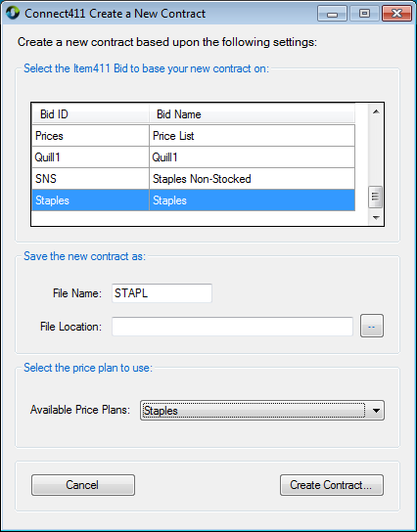The height and width of the screenshot is (532, 417).
Task: Select the SNS bid row
Action: [193, 179]
